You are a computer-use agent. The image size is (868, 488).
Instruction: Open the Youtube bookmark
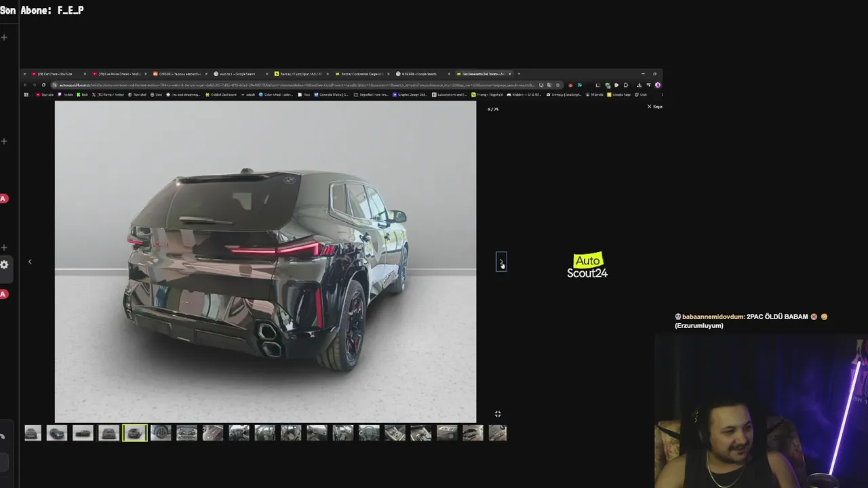click(x=45, y=94)
